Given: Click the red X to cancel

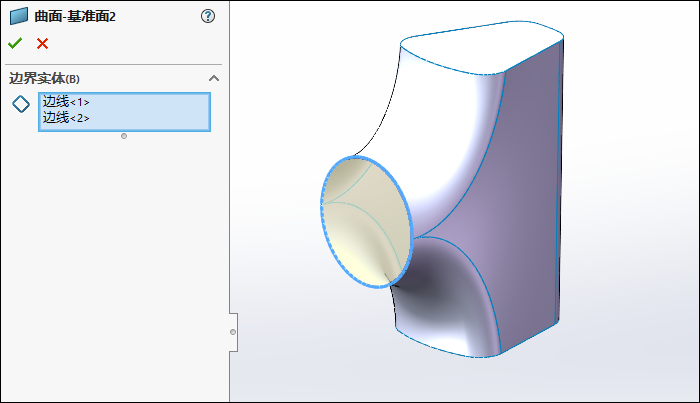Looking at the screenshot, I should [x=42, y=43].
